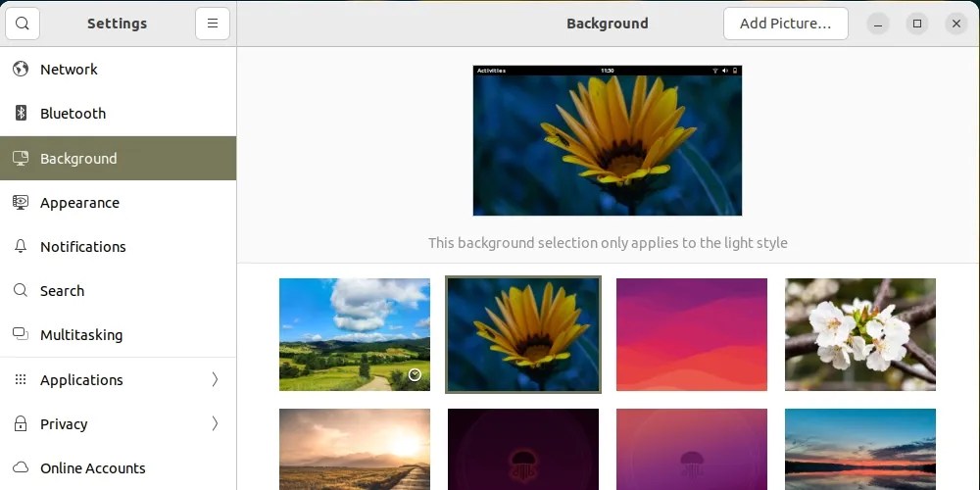980x490 pixels.
Task: Expand Applications with its chevron arrow
Action: coord(215,379)
